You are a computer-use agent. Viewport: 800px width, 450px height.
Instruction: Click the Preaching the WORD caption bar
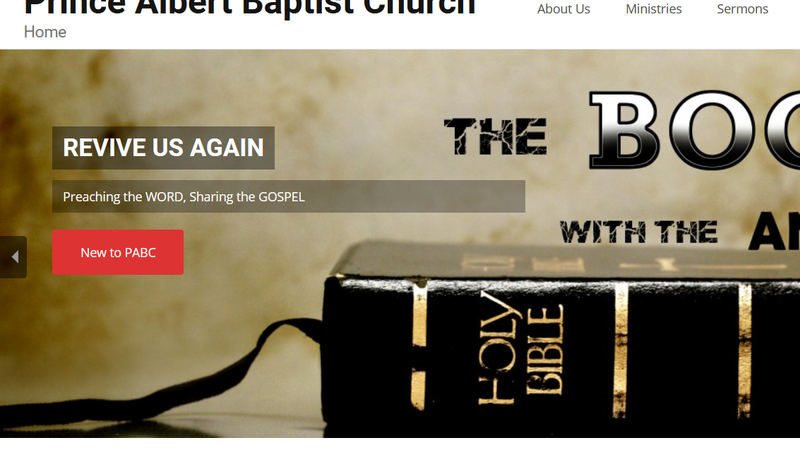(288, 196)
